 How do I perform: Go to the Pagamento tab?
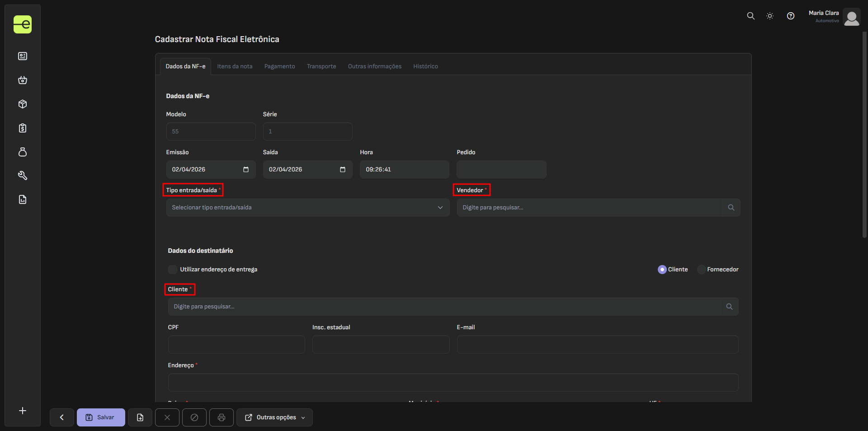[279, 66]
